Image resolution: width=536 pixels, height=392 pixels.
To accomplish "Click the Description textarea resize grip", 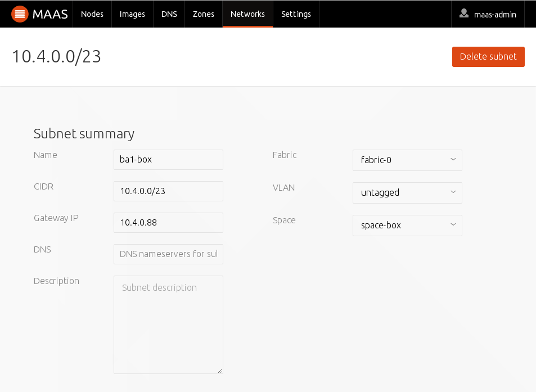I will 220,371.
